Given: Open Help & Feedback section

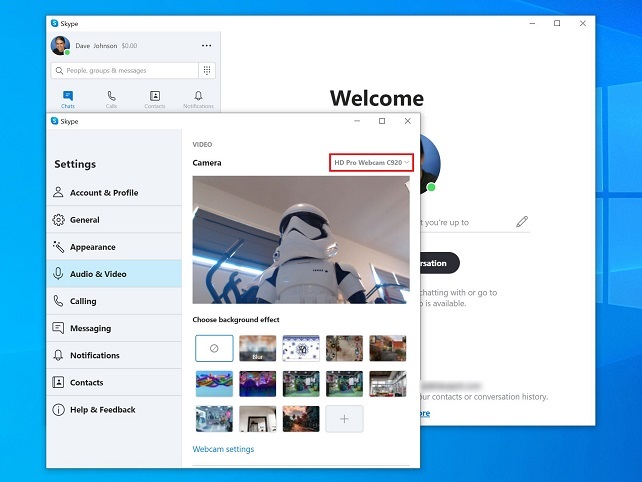Looking at the screenshot, I should (x=114, y=410).
